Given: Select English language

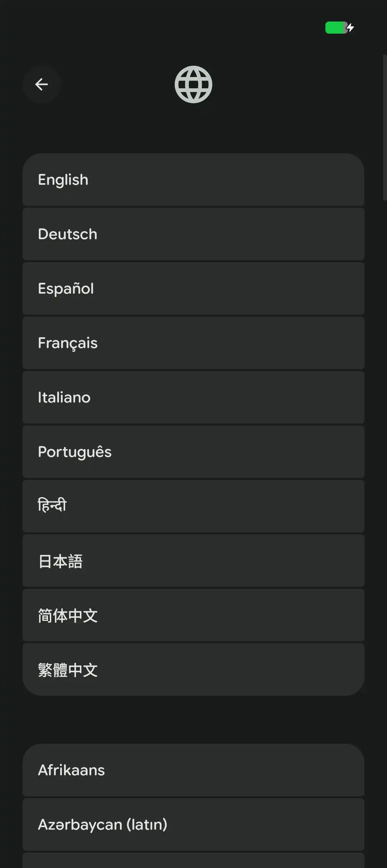Looking at the screenshot, I should (x=193, y=180).
